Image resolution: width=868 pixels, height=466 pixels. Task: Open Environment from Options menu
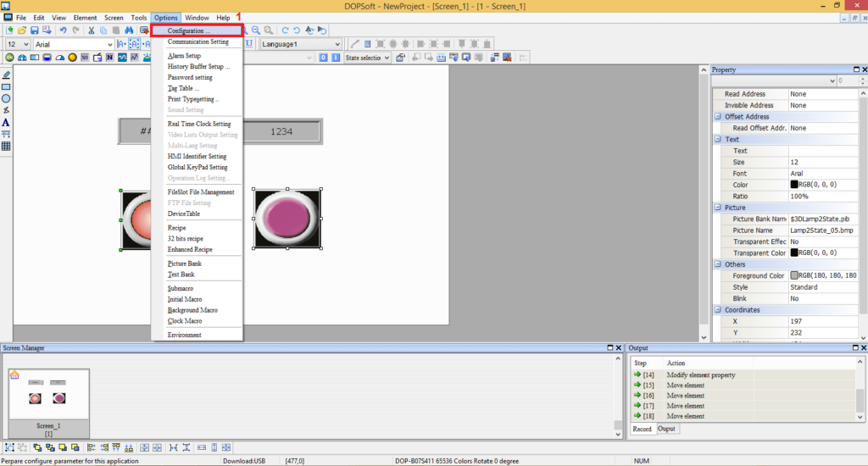[x=184, y=336]
